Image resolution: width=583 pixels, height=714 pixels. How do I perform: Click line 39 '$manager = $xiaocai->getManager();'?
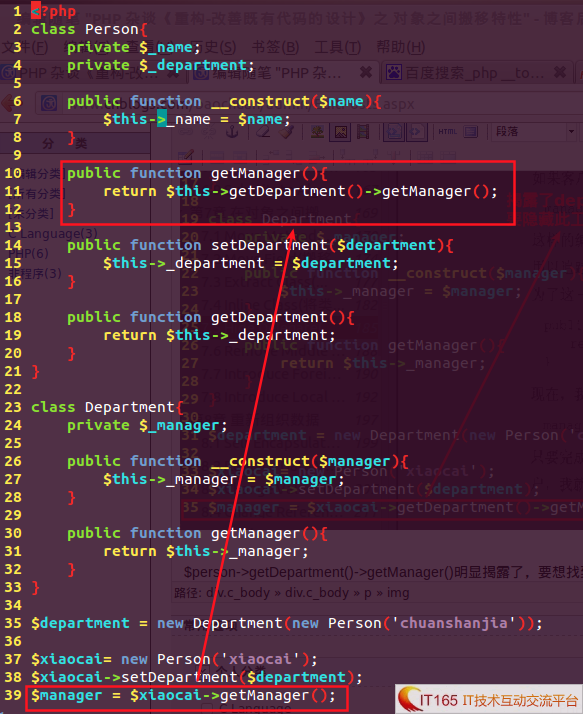click(x=183, y=695)
